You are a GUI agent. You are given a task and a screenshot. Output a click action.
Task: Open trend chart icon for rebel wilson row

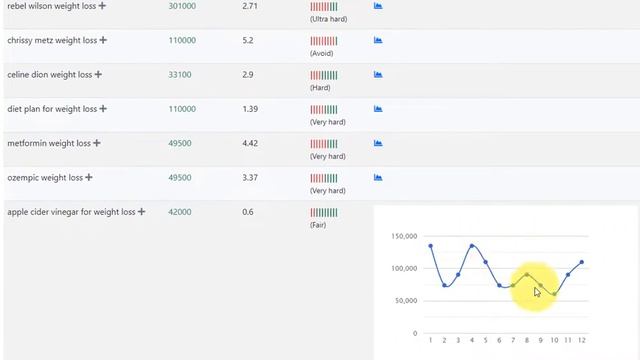[x=378, y=6]
